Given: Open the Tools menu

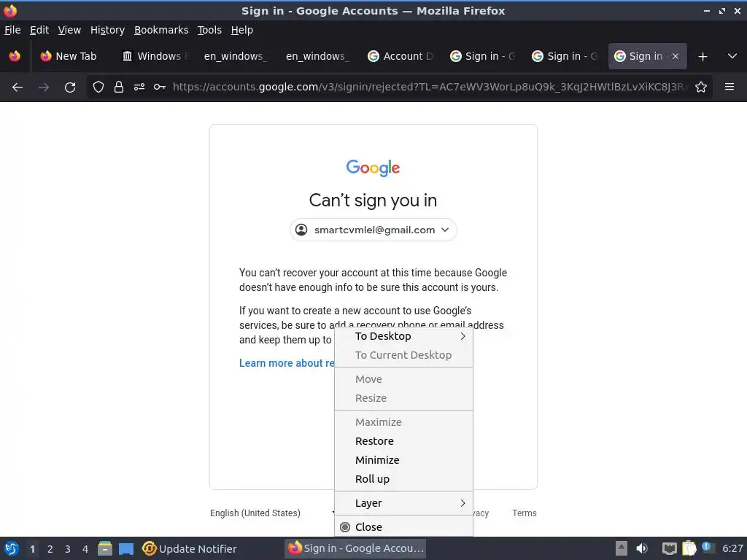Looking at the screenshot, I should (209, 30).
